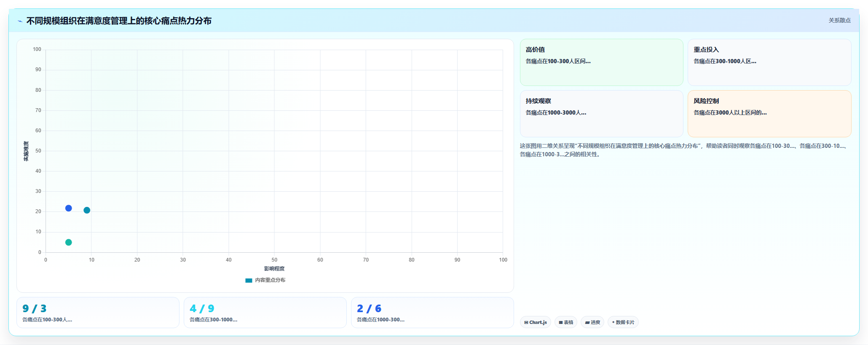Image resolution: width=868 pixels, height=345 pixels.
Task: Click the 数据卡片 tag
Action: (623, 322)
